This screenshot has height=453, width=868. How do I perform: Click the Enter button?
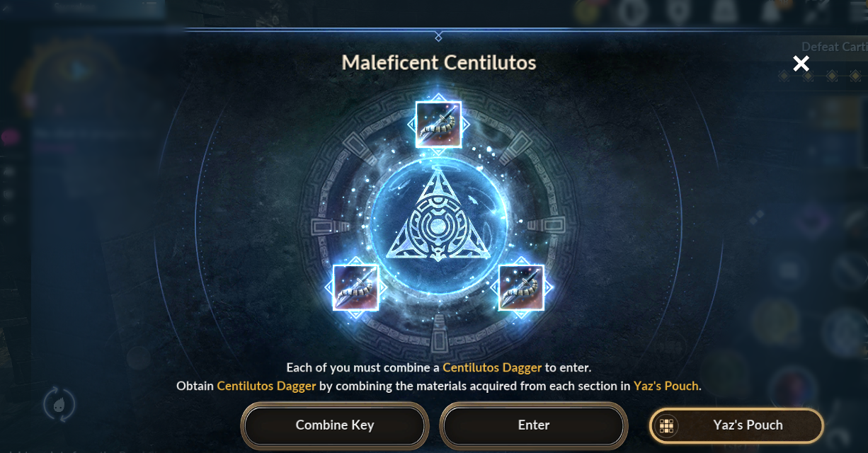pyautogui.click(x=534, y=425)
